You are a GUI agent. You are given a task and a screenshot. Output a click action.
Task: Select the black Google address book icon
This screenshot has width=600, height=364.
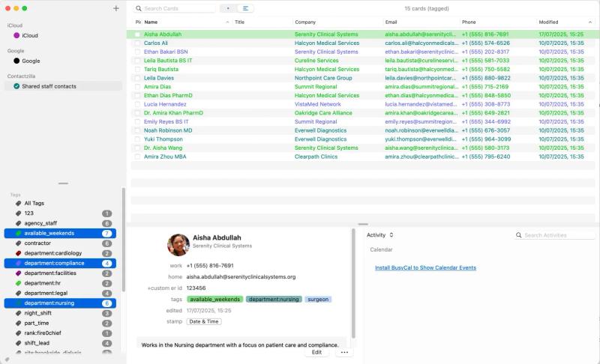point(16,61)
